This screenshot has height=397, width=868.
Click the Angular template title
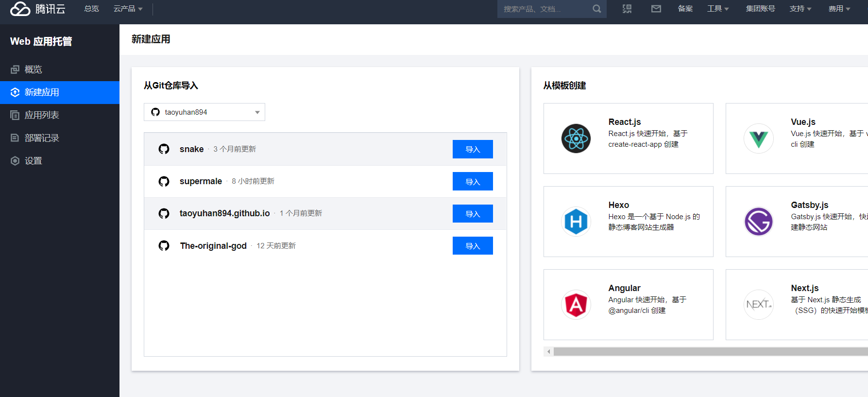[x=624, y=288]
